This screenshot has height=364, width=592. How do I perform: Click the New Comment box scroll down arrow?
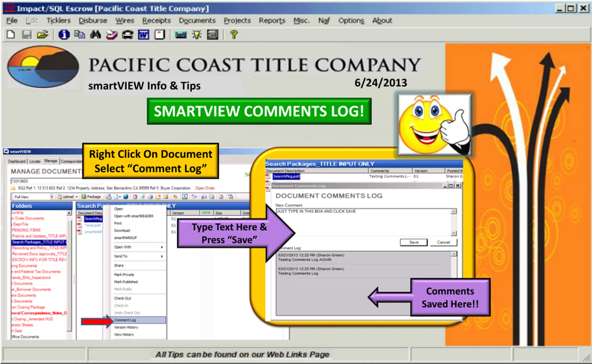pos(453,233)
